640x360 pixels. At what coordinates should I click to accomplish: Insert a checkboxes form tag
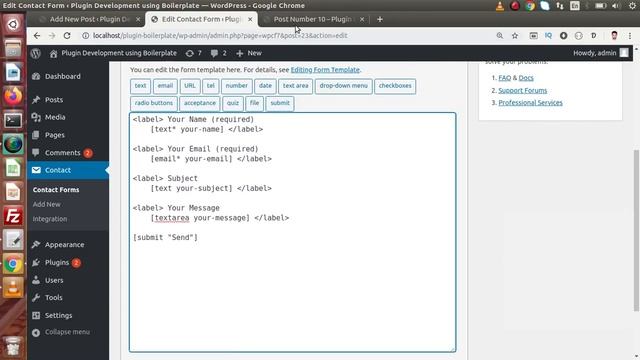[395, 86]
